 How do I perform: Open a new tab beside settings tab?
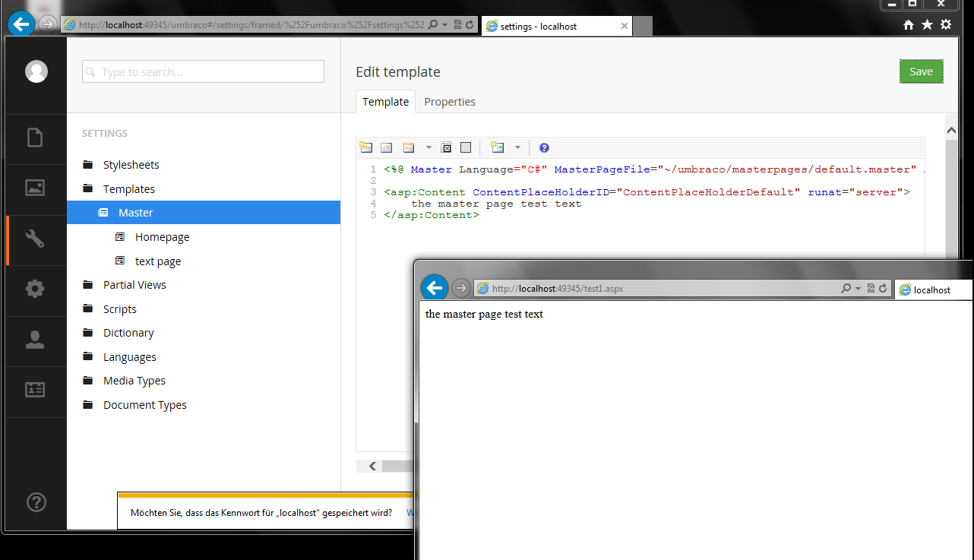point(643,26)
